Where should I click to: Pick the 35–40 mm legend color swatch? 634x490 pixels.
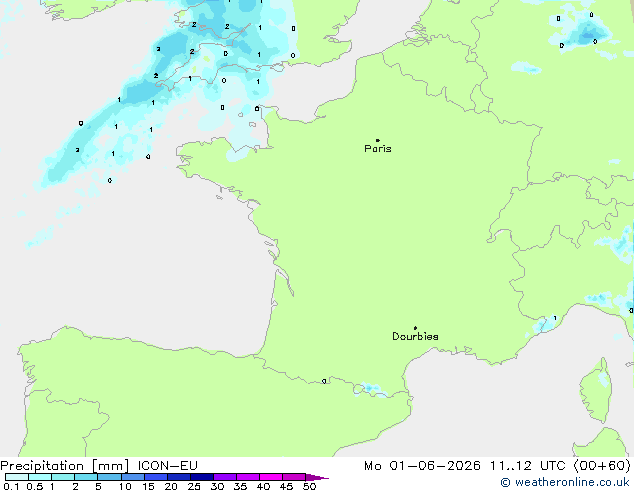pos(248,477)
